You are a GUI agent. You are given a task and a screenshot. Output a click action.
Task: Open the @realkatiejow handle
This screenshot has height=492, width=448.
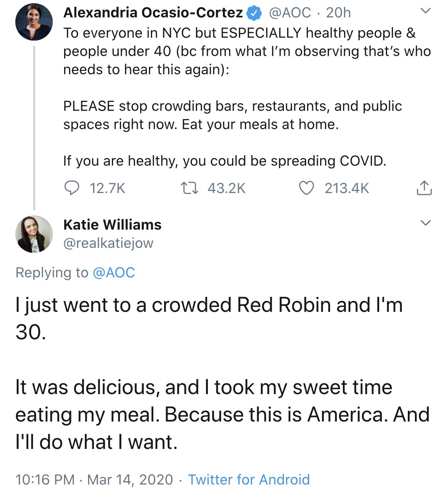pyautogui.click(x=108, y=243)
